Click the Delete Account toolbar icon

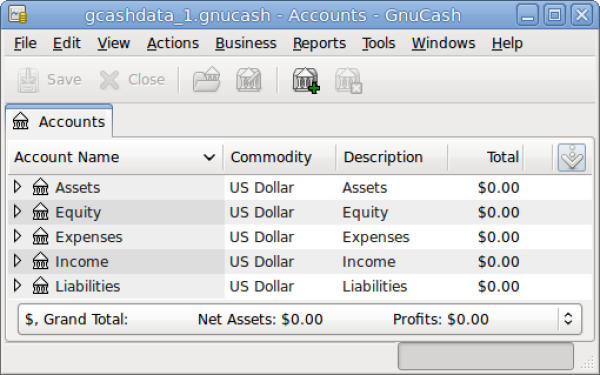[348, 80]
